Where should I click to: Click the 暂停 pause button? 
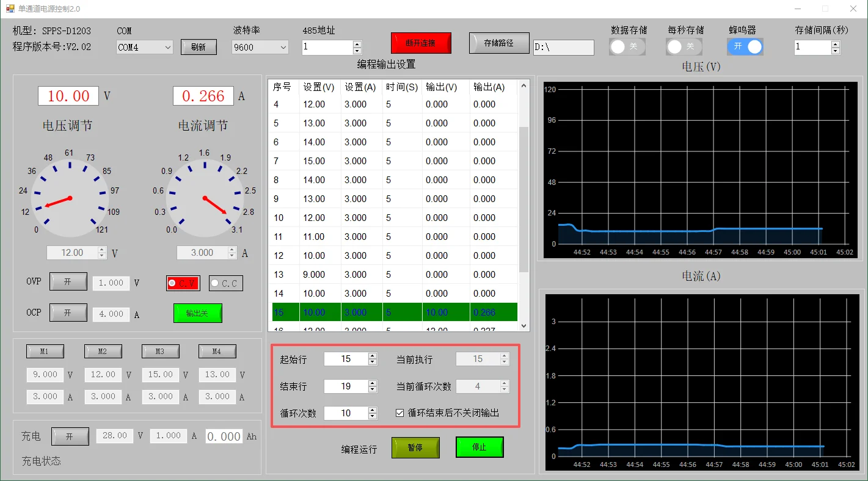tap(415, 447)
